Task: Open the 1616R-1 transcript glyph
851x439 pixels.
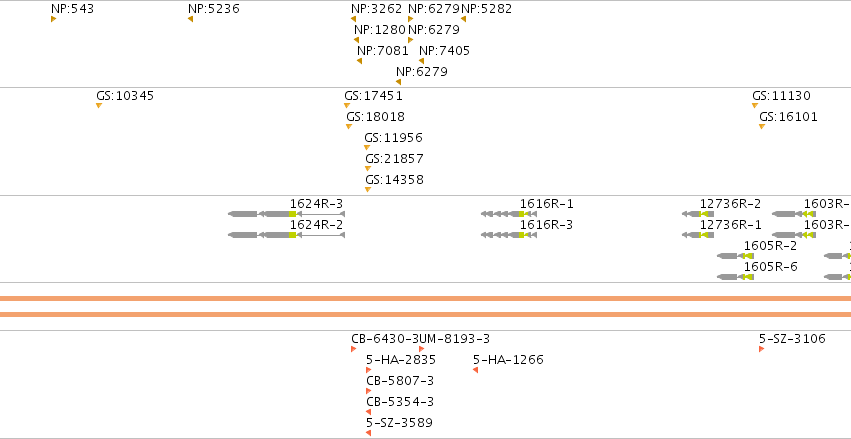Action: [509, 214]
